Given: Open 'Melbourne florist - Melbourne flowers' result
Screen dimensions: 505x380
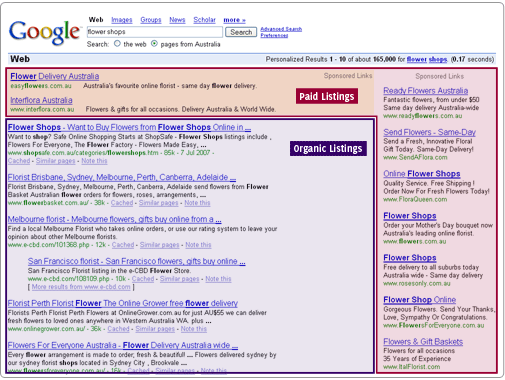Looking at the screenshot, I should click(x=115, y=219).
